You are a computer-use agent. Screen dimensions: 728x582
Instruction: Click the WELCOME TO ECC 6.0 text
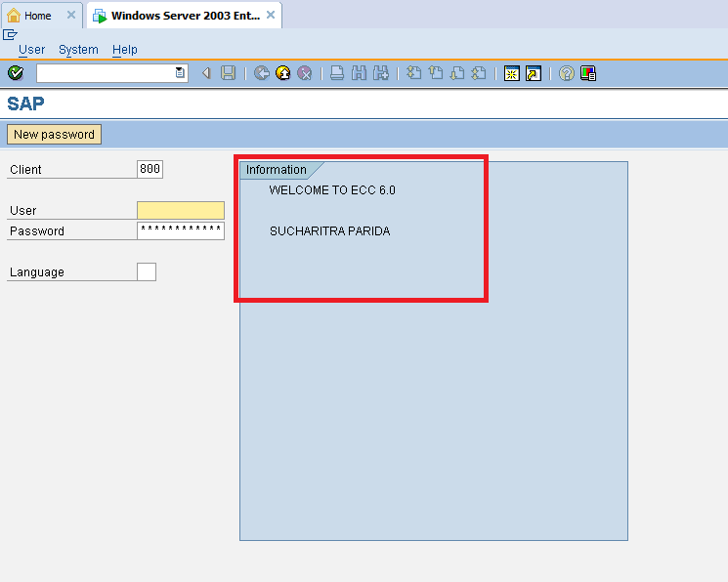[x=332, y=190]
